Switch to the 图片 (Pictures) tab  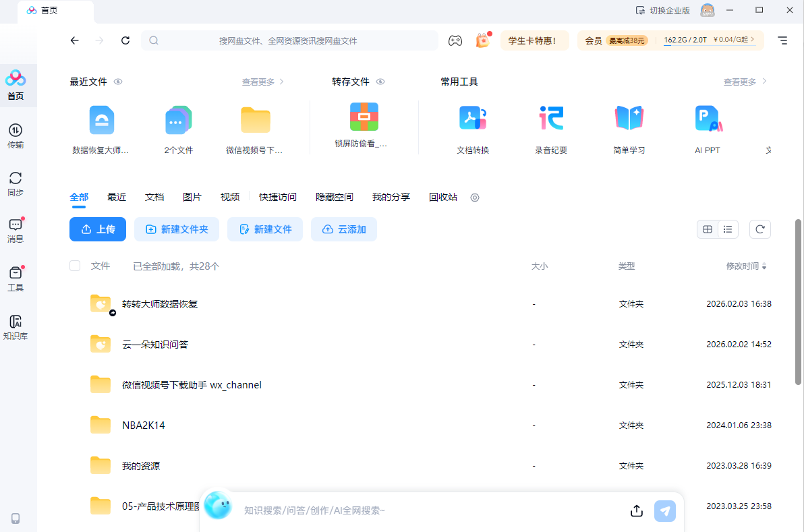pos(192,196)
